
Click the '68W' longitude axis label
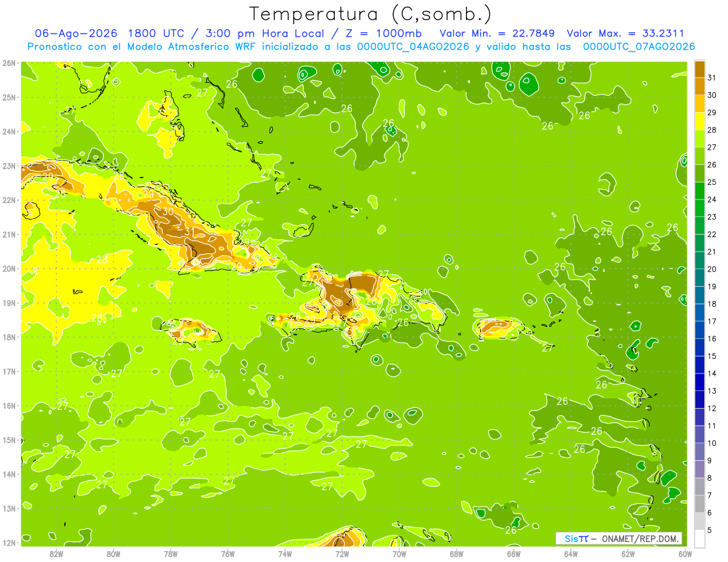pos(457,554)
